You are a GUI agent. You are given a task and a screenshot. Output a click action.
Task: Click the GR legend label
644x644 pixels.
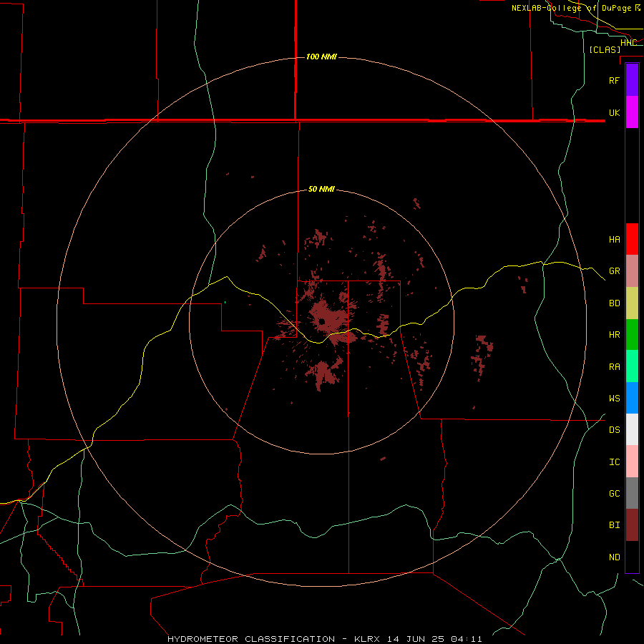tap(614, 271)
